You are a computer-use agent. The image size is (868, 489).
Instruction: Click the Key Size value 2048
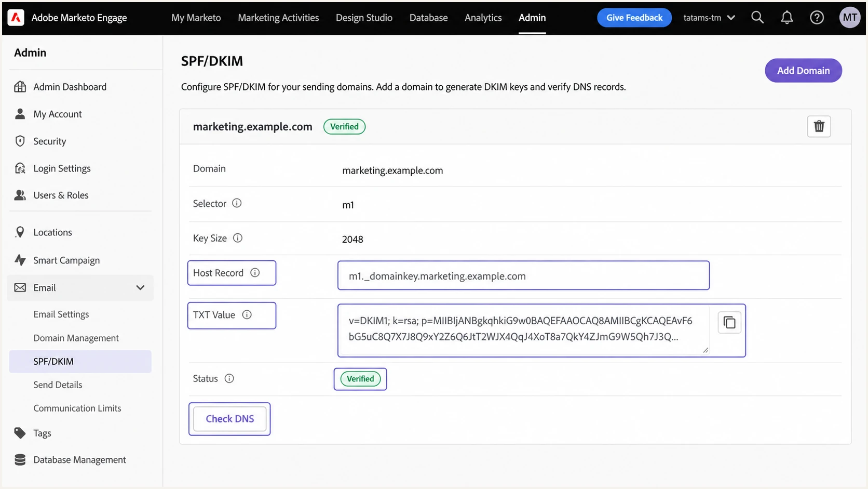point(352,240)
